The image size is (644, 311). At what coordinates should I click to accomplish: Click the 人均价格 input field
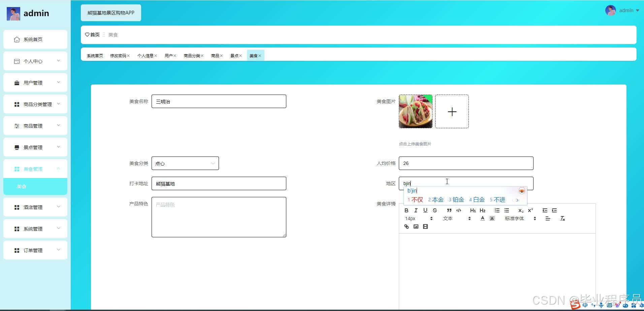point(466,163)
